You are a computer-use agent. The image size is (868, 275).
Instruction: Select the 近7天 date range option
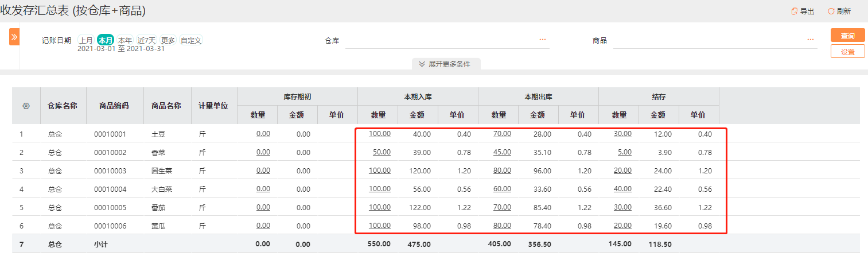(x=147, y=40)
